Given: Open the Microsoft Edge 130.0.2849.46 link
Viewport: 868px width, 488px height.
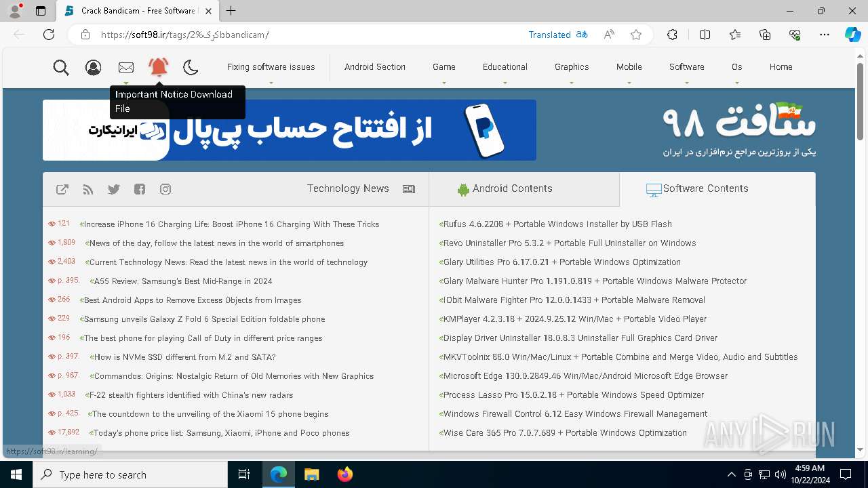Looking at the screenshot, I should tap(585, 376).
